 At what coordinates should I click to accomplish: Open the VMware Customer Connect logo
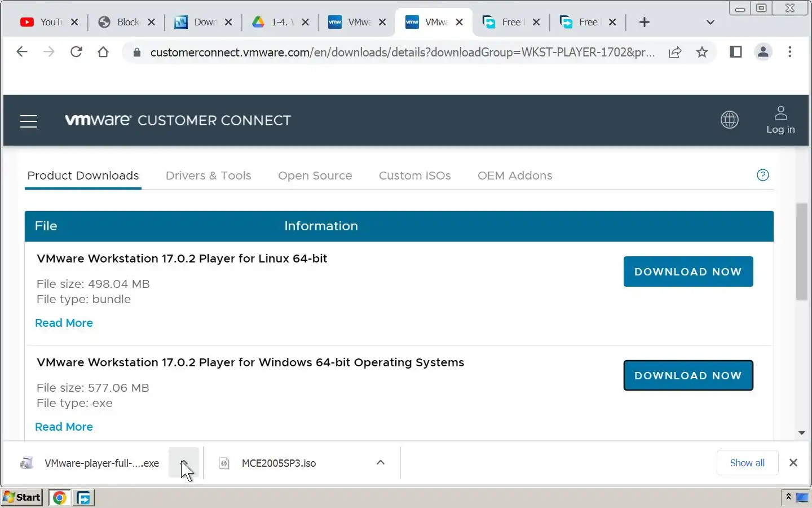pos(178,120)
